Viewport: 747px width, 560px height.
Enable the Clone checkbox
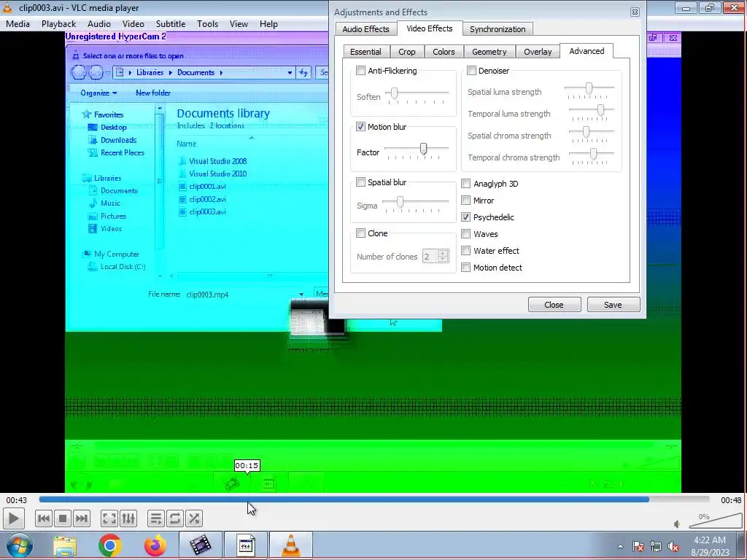coord(360,233)
